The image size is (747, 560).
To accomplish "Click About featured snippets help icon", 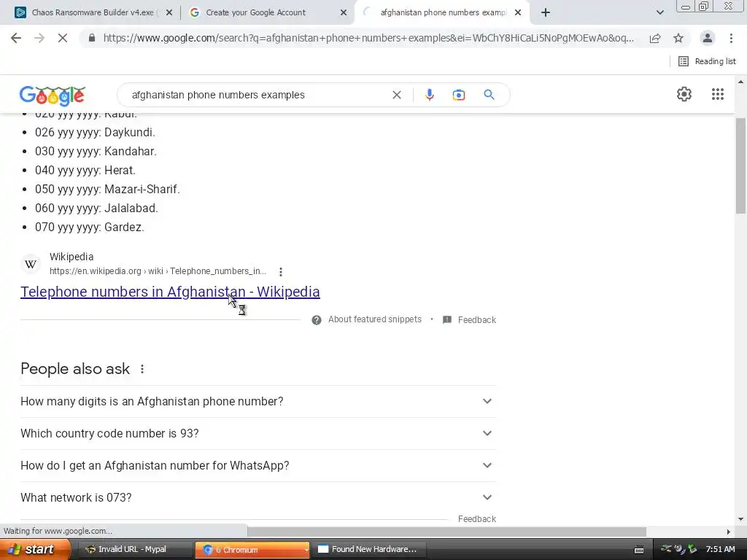I will point(317,320).
